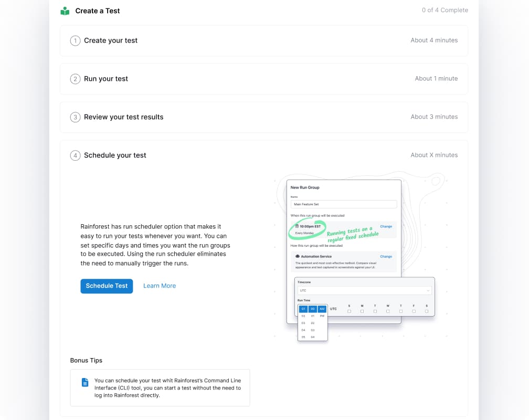This screenshot has width=529, height=420.
Task: Expand step 3 Review your test results
Action: pos(264,117)
